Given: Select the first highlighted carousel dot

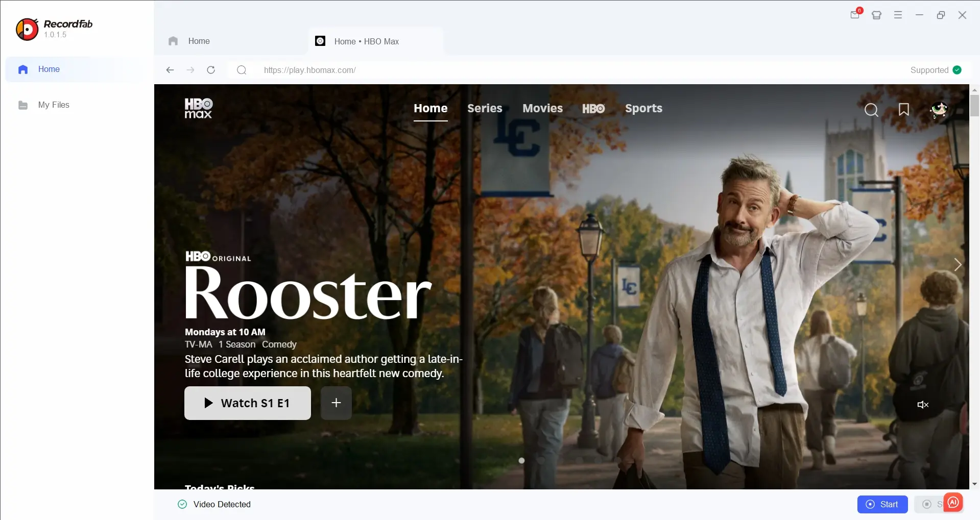Looking at the screenshot, I should pos(521,460).
